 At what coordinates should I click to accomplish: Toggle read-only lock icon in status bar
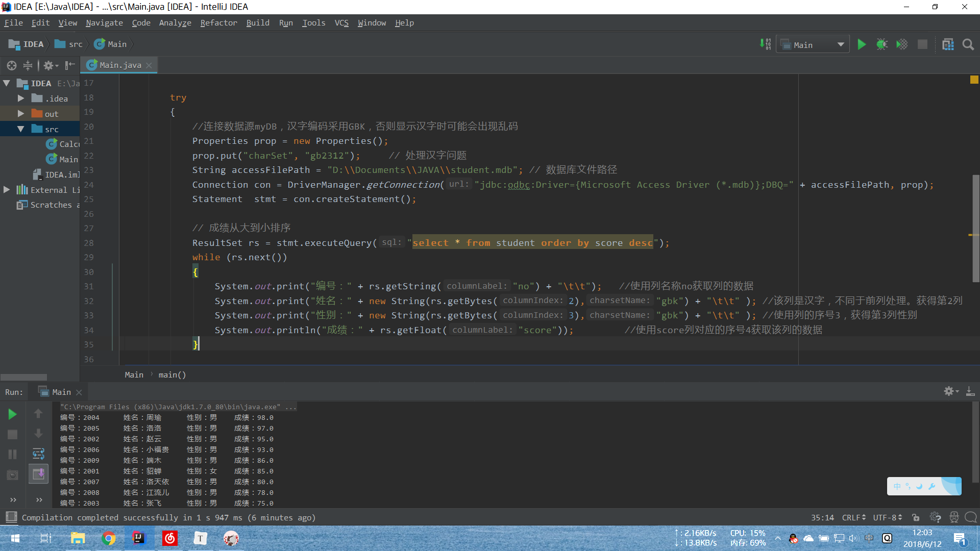click(x=916, y=517)
